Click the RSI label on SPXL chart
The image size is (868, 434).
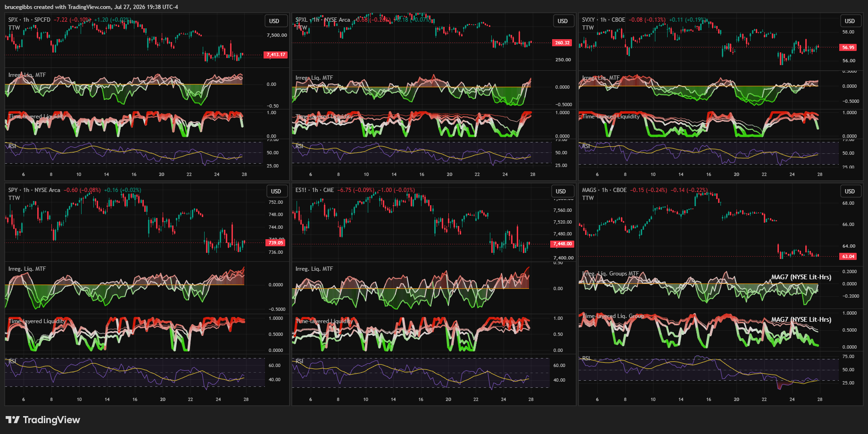point(299,146)
